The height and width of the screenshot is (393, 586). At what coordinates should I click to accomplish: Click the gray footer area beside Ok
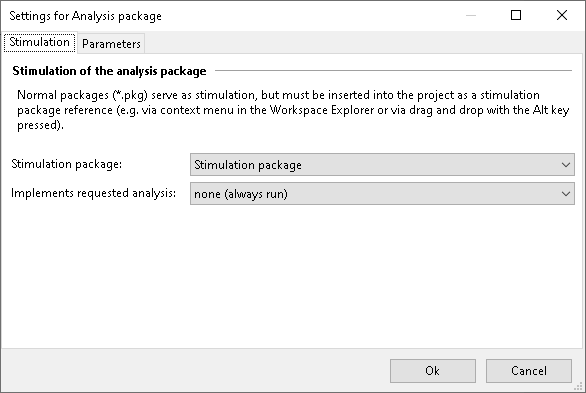coord(194,371)
